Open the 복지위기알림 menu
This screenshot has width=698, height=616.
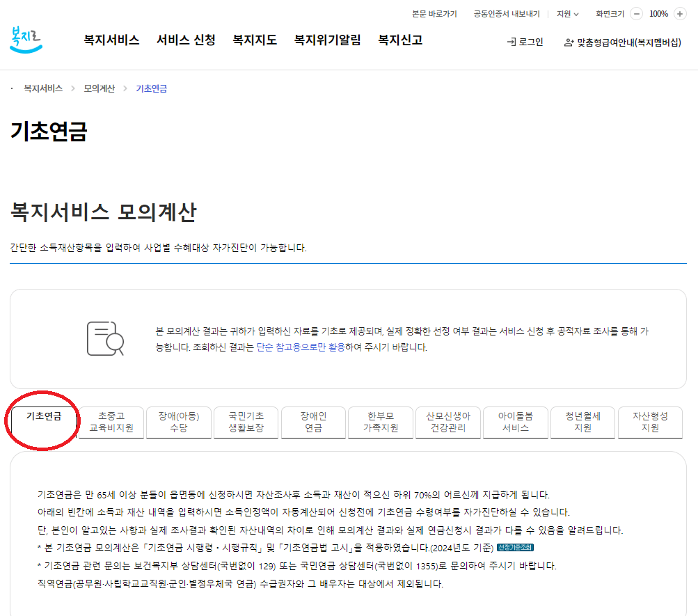(x=326, y=40)
